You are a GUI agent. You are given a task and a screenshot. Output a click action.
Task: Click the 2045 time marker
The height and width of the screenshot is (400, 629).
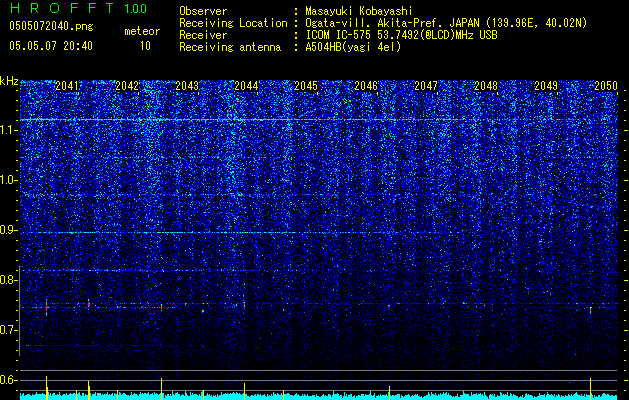[x=306, y=86]
